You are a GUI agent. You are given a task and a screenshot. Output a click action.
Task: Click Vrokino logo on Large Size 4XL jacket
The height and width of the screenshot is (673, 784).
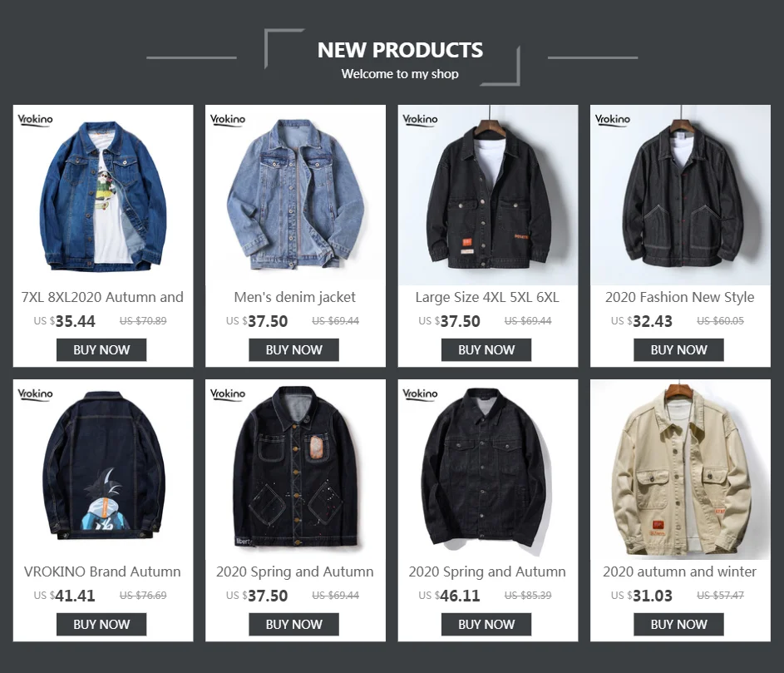(x=420, y=120)
